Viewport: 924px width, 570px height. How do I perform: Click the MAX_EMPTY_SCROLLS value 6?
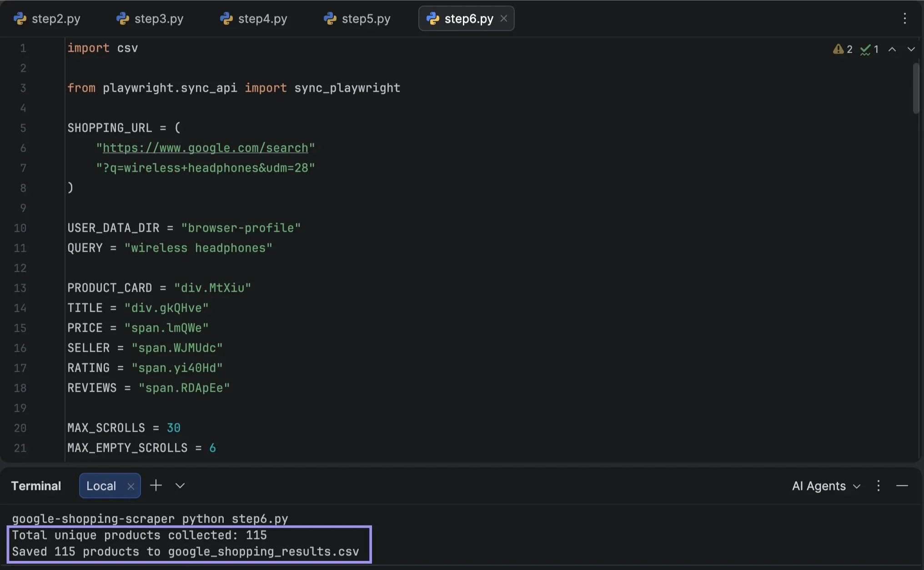[212, 448]
